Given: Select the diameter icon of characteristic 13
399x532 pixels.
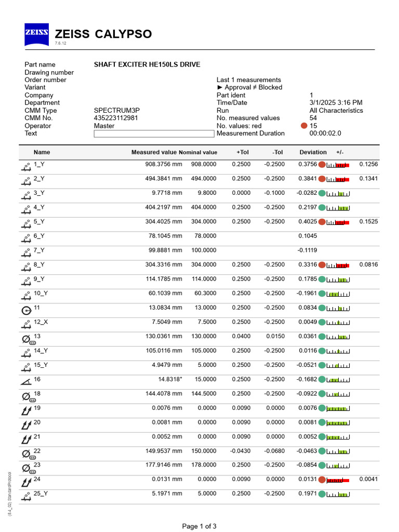Looking at the screenshot, I should click(x=28, y=339).
